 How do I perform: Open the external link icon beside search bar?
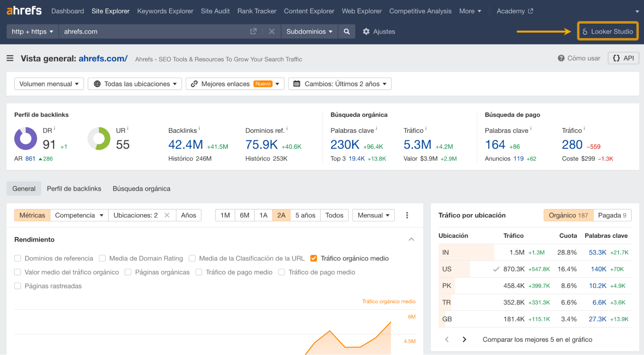coord(253,31)
